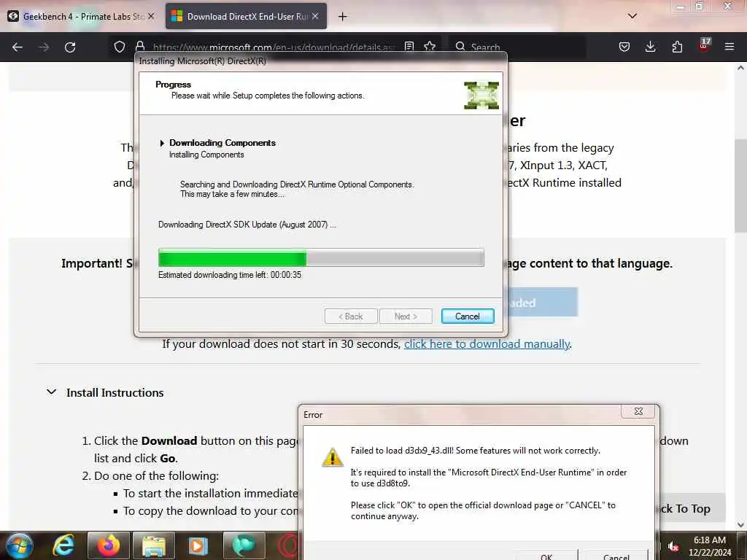
Task: Click the Firefox address bar URL
Action: tap(274, 47)
